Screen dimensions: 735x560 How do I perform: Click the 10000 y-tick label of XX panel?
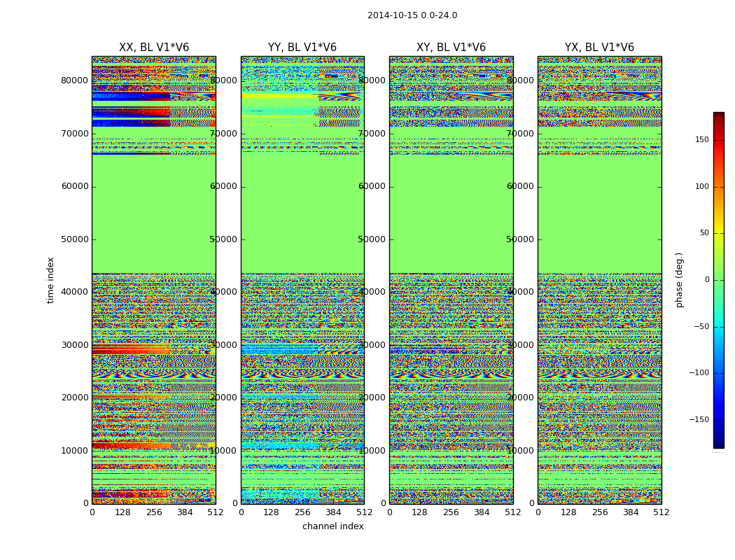pyautogui.click(x=74, y=451)
